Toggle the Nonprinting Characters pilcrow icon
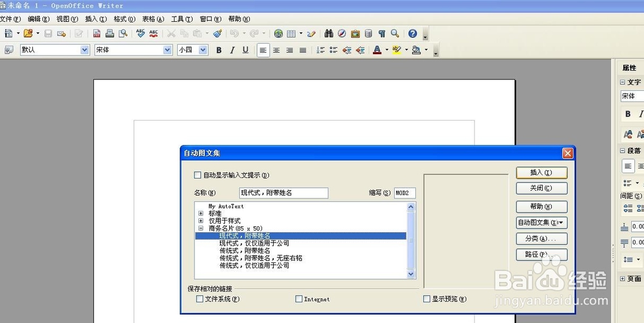 pos(382,34)
